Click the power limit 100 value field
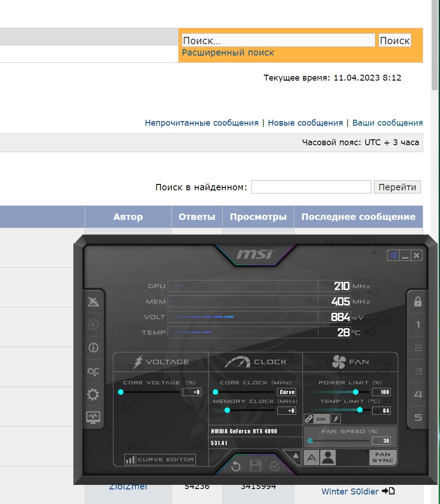The image size is (440, 504). pos(381,392)
